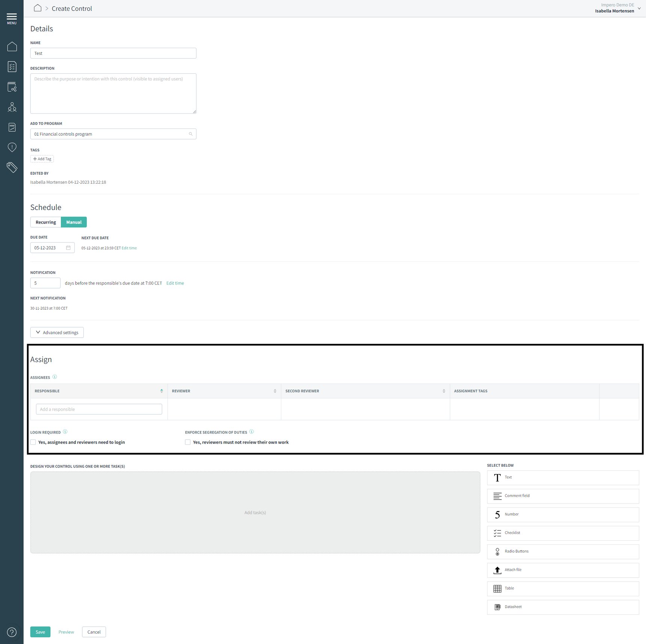Viewport: 646px width, 644px height.
Task: Open the calendar picker in Due Date
Action: 68,248
